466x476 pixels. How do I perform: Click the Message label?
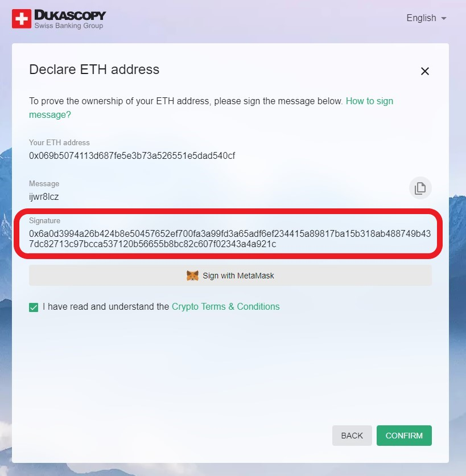tap(44, 184)
